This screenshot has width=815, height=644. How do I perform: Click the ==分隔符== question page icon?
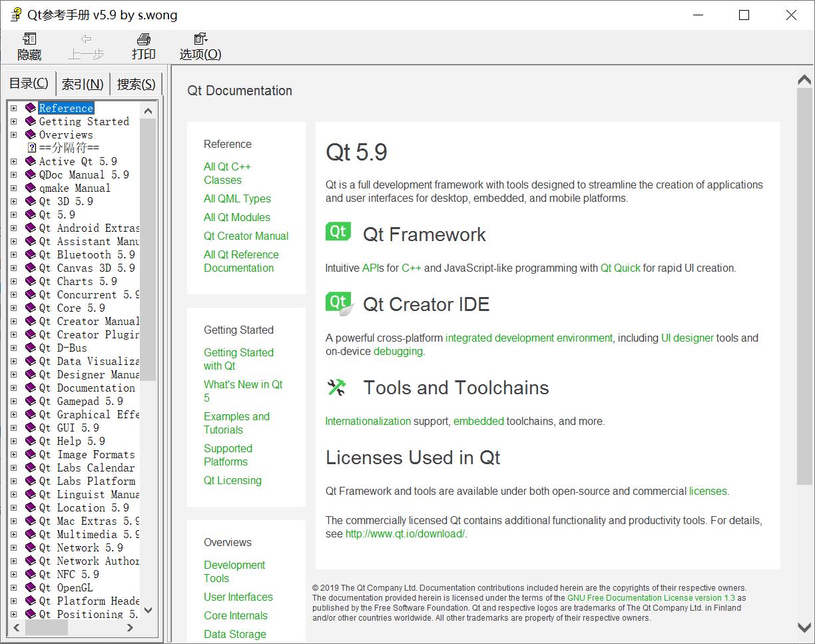coord(31,148)
